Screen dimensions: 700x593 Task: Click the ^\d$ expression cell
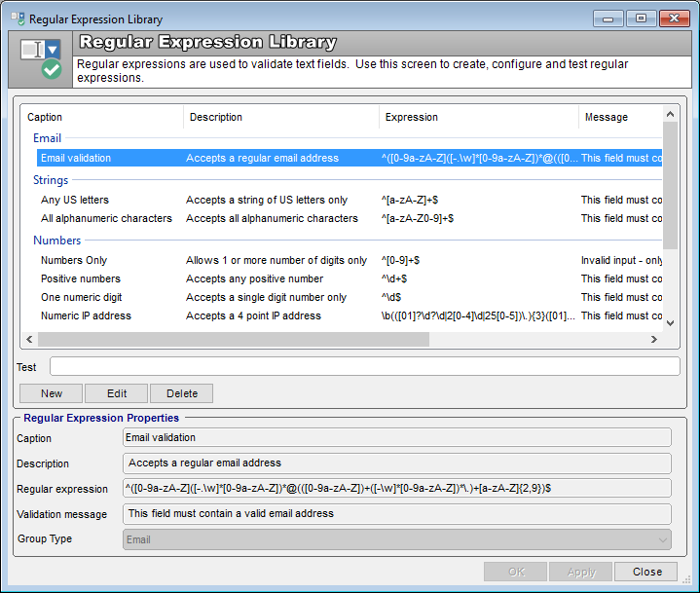391,297
